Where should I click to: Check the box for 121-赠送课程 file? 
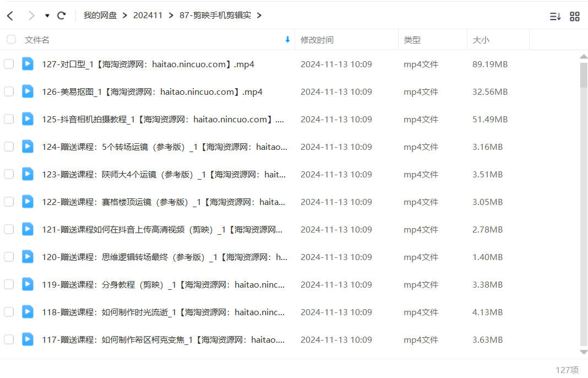click(9, 229)
